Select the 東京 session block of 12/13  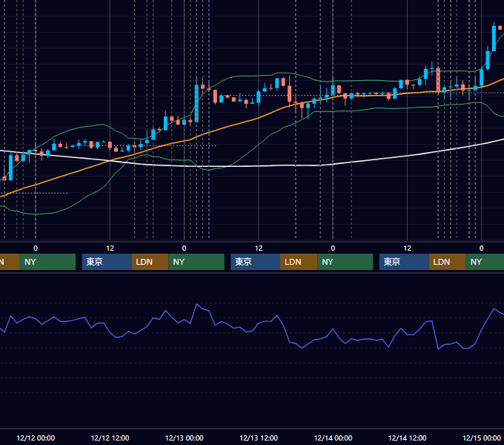click(x=255, y=262)
